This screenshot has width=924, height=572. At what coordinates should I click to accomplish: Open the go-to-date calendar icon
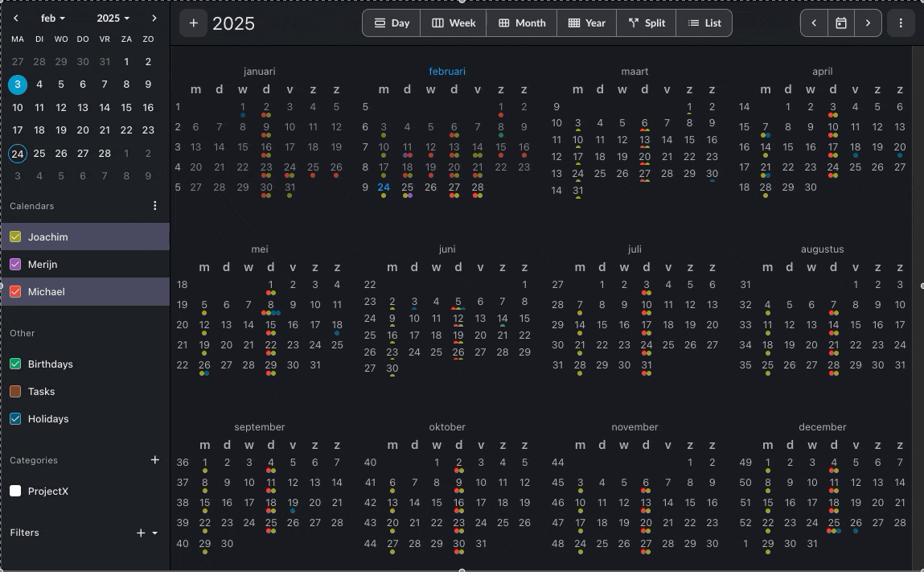point(841,23)
